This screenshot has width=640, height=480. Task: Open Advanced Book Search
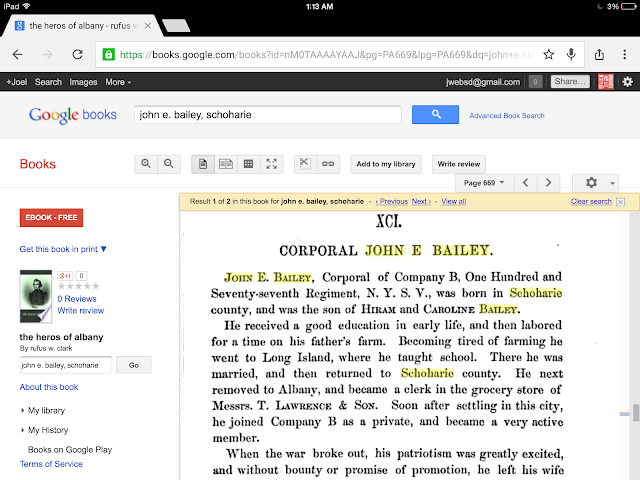click(507, 116)
